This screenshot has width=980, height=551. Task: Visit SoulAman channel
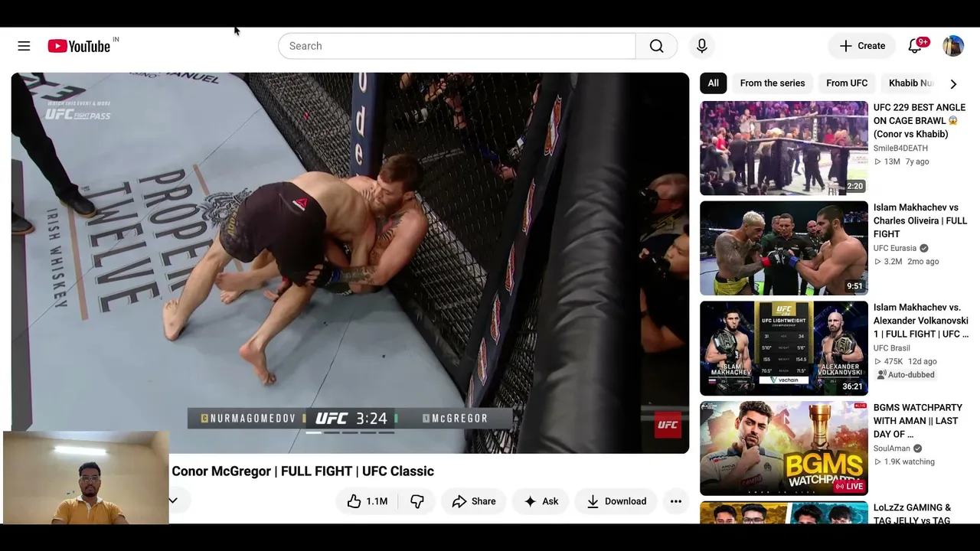(x=892, y=448)
